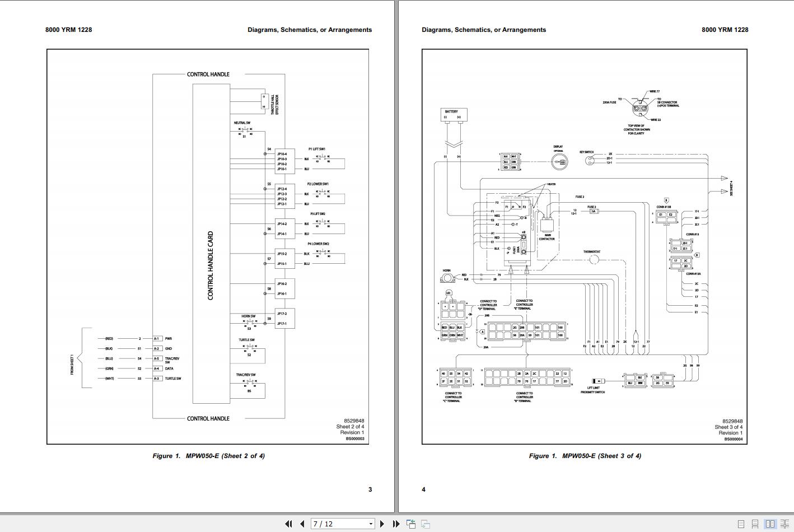The height and width of the screenshot is (532, 794).
Task: Select the single page layout icon
Action: click(x=741, y=524)
